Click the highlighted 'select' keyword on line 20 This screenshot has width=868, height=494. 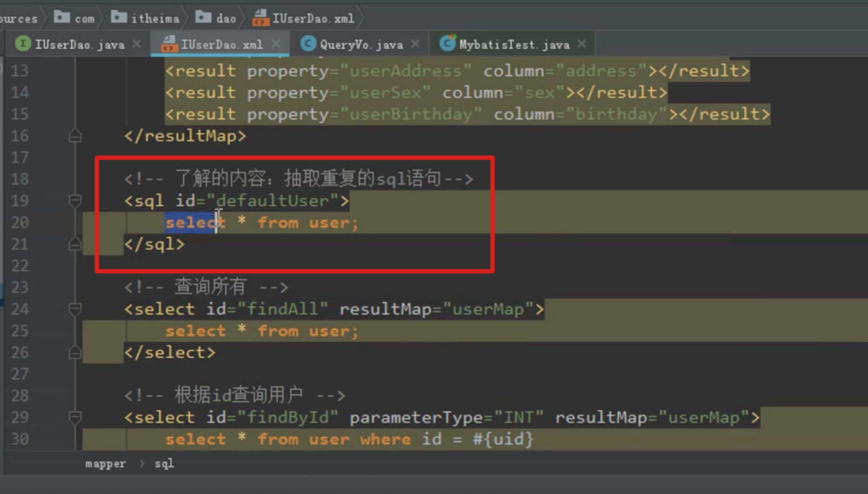pyautogui.click(x=195, y=222)
